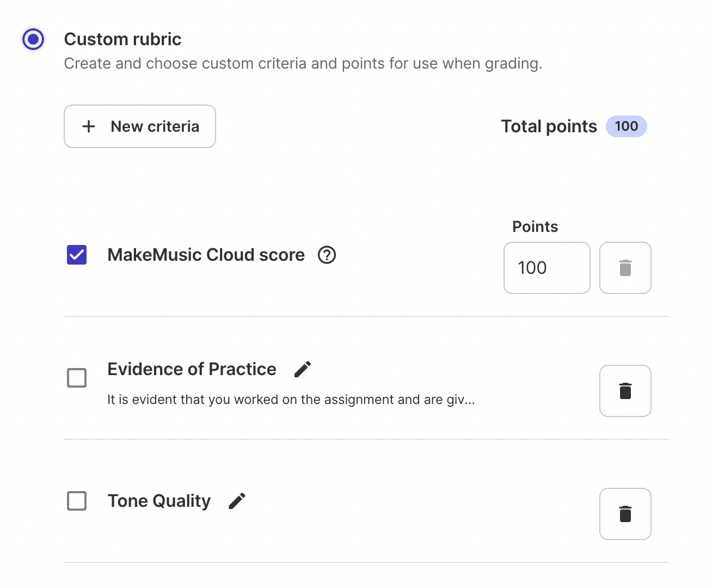The height and width of the screenshot is (588, 712).
Task: Click the Custom rubric heading
Action: click(x=122, y=39)
